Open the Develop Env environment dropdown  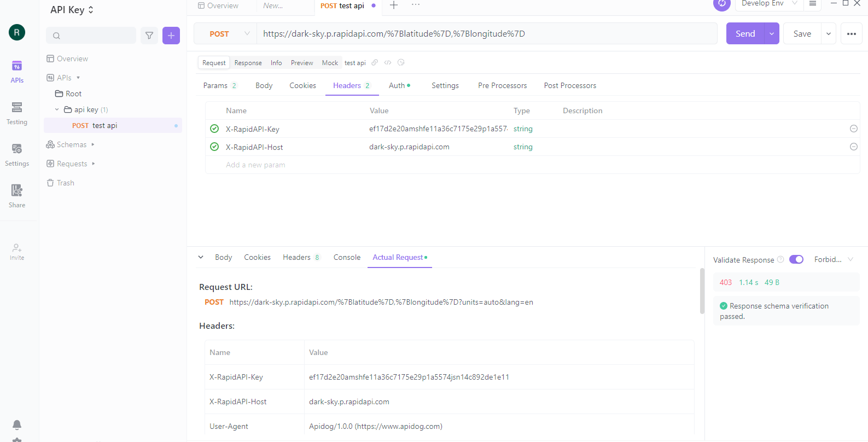tap(769, 4)
